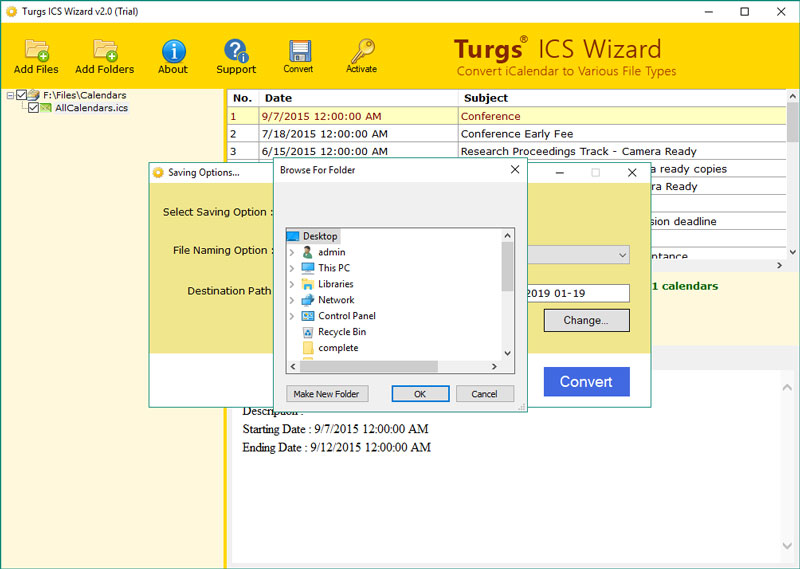The height and width of the screenshot is (569, 800).
Task: Click the event list scroll up arrow
Action: coord(792,96)
